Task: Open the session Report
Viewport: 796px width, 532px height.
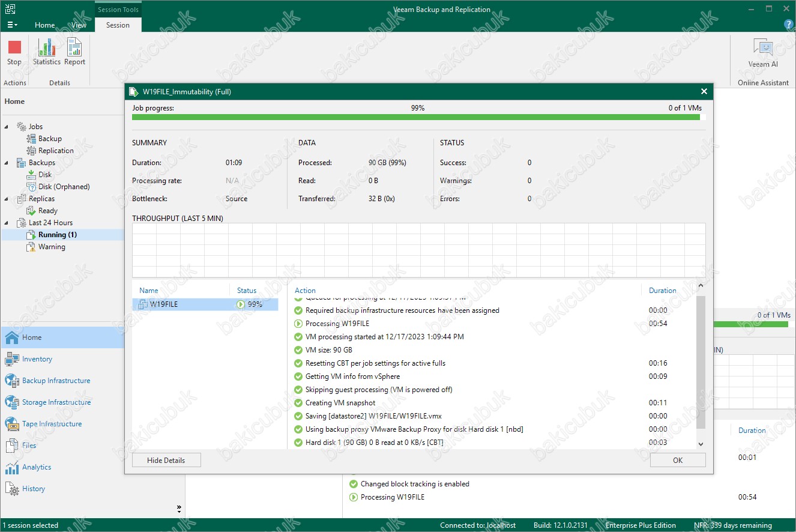Action: tap(74, 52)
